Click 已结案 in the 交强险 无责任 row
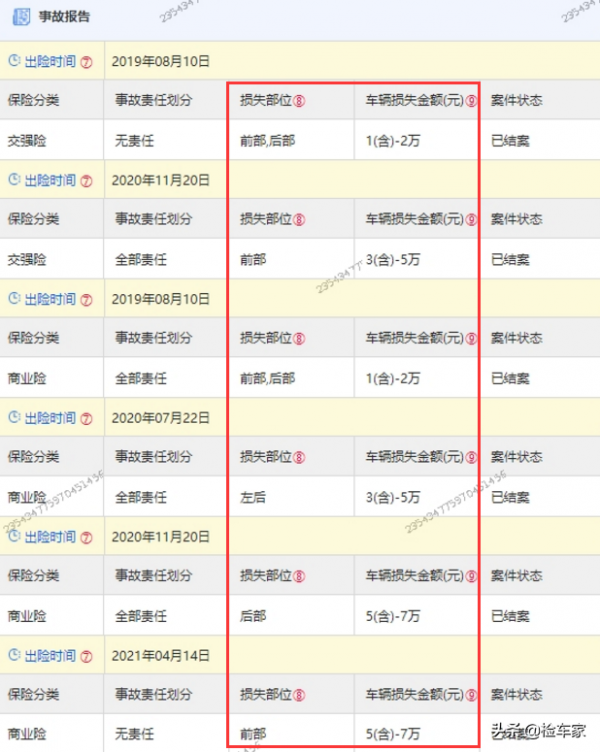This screenshot has height=752, width=600. click(x=510, y=141)
